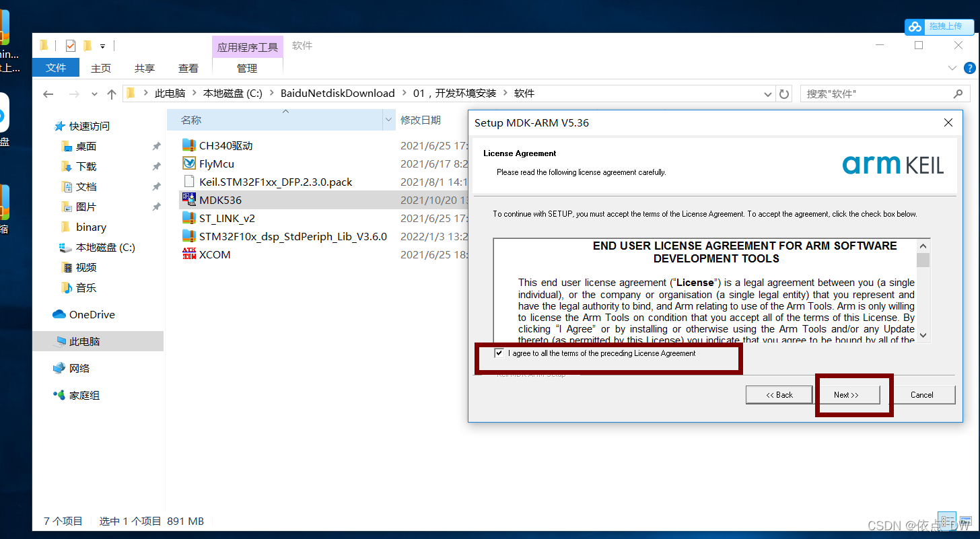The width and height of the screenshot is (980, 539).
Task: Switch to details view layout icon
Action: 946,521
